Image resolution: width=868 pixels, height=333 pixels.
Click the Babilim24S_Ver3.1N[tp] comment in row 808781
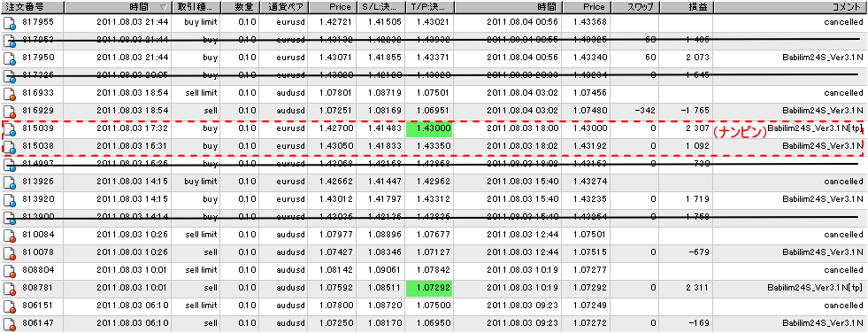(x=815, y=288)
